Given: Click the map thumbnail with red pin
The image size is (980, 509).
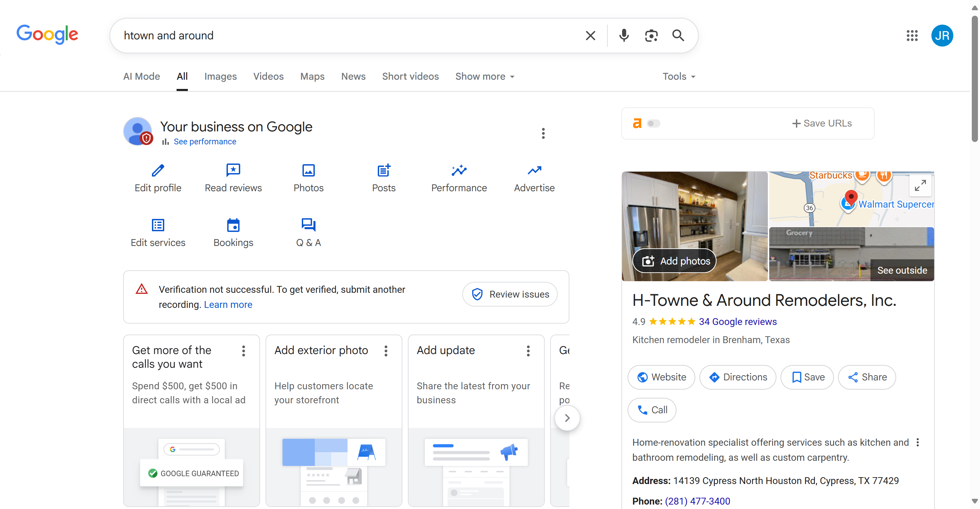Looking at the screenshot, I should tap(851, 199).
